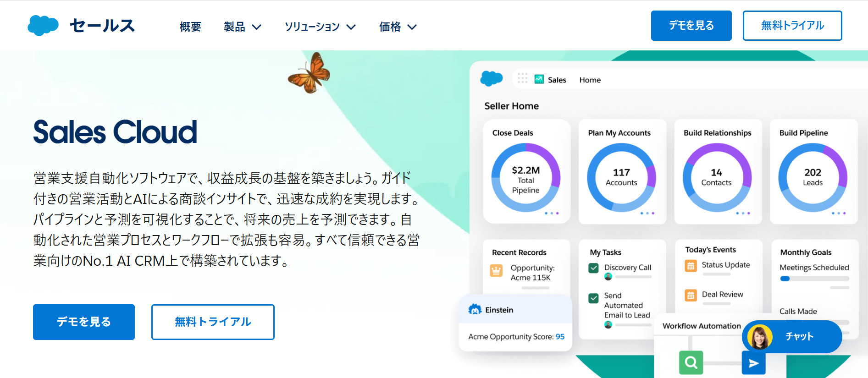Click the avatar under Discovery Call task
The width and height of the screenshot is (868, 378).
tap(608, 277)
